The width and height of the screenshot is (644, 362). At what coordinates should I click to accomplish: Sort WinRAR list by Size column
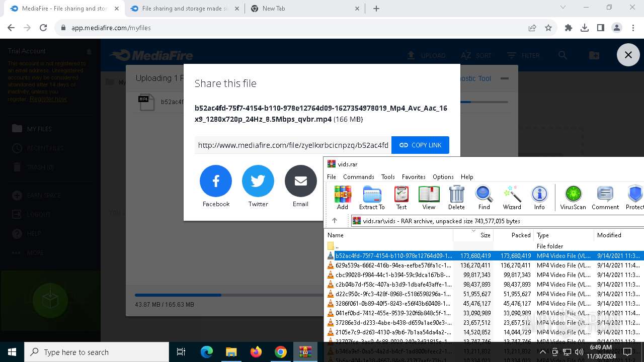pos(473,235)
